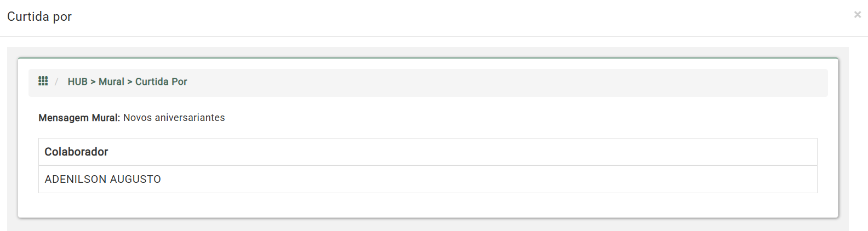Viewport: 868px width, 231px height.
Task: Click the Mensagem Mural label
Action: tap(79, 118)
